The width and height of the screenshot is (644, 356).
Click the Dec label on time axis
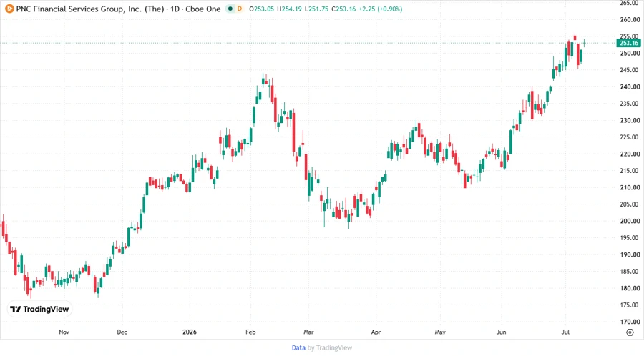click(x=122, y=332)
